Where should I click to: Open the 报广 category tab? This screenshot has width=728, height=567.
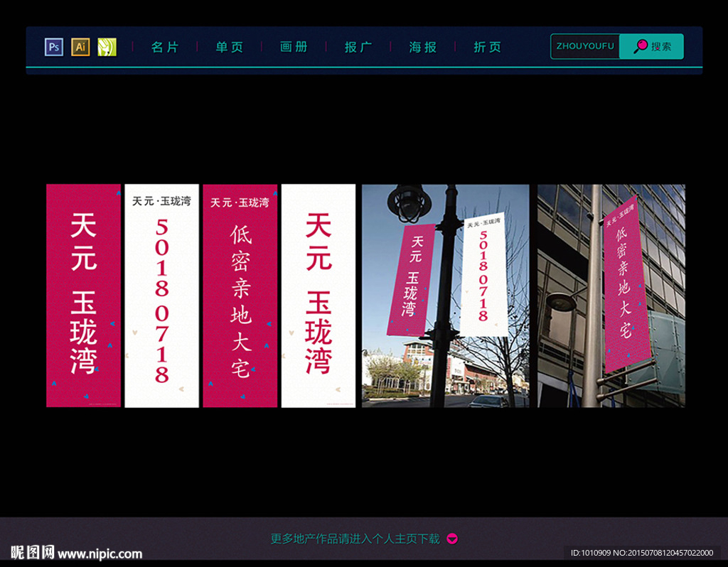358,46
